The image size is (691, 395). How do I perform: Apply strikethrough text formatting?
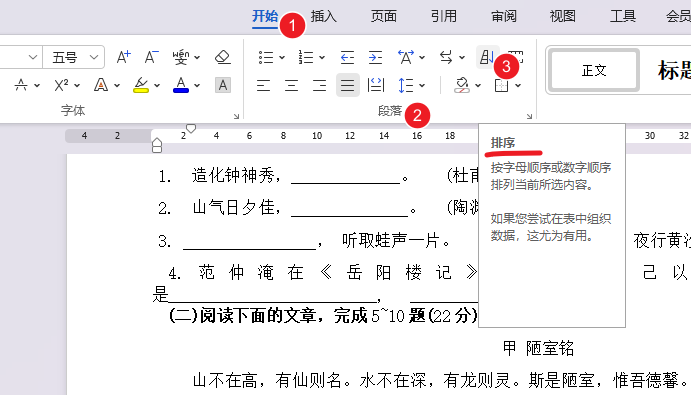click(x=21, y=84)
